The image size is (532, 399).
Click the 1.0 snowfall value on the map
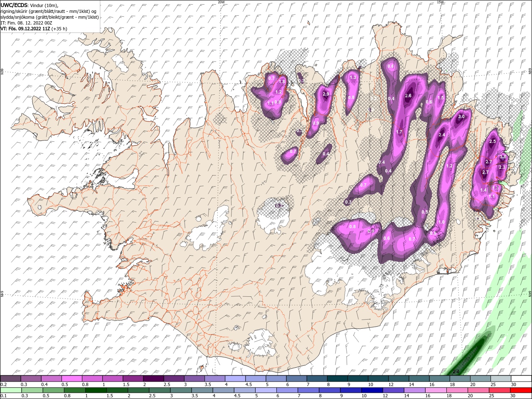pyautogui.click(x=441, y=222)
